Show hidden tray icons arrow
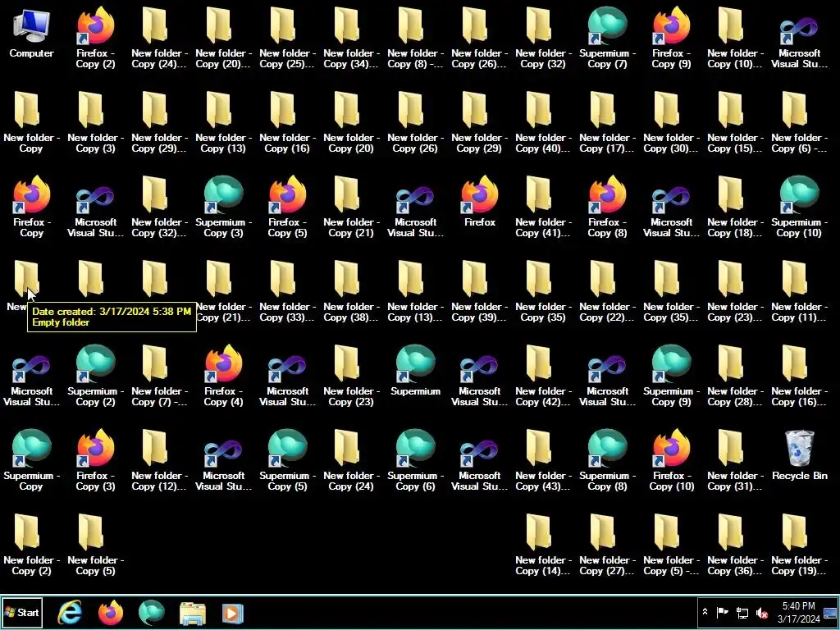The width and height of the screenshot is (840, 630). tap(705, 612)
